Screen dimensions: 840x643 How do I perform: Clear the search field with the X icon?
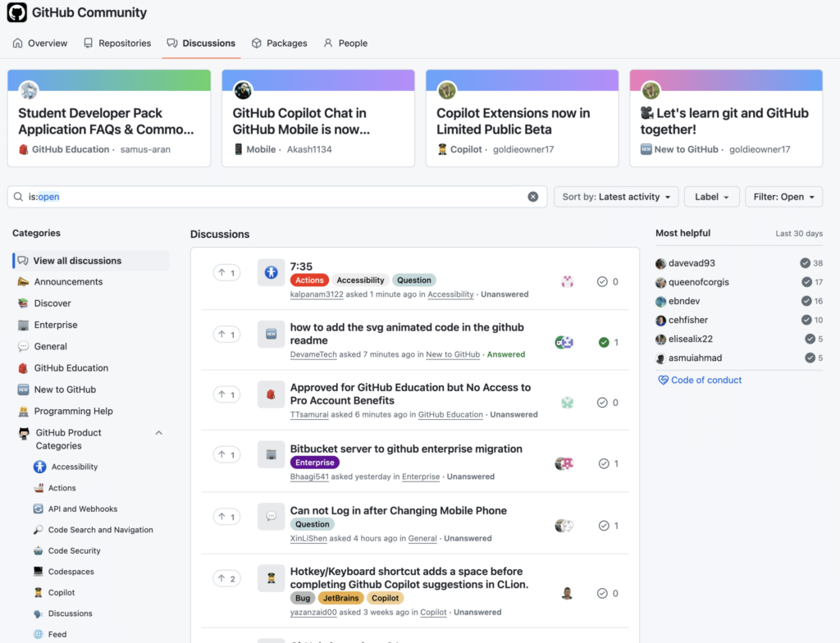coord(533,196)
